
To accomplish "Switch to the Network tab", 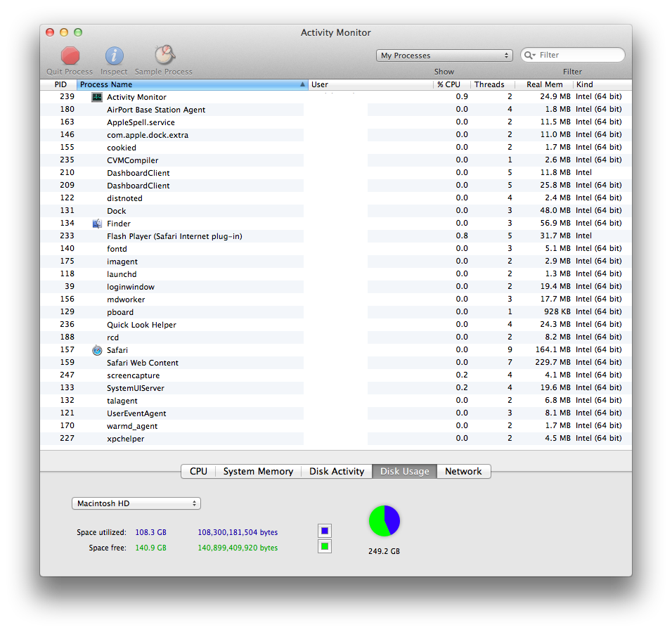I will [463, 471].
